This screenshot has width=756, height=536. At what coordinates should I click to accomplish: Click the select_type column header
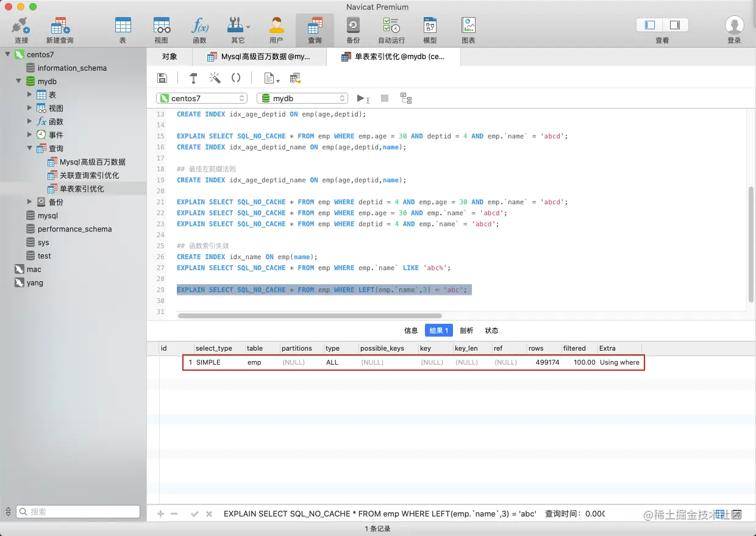218,348
